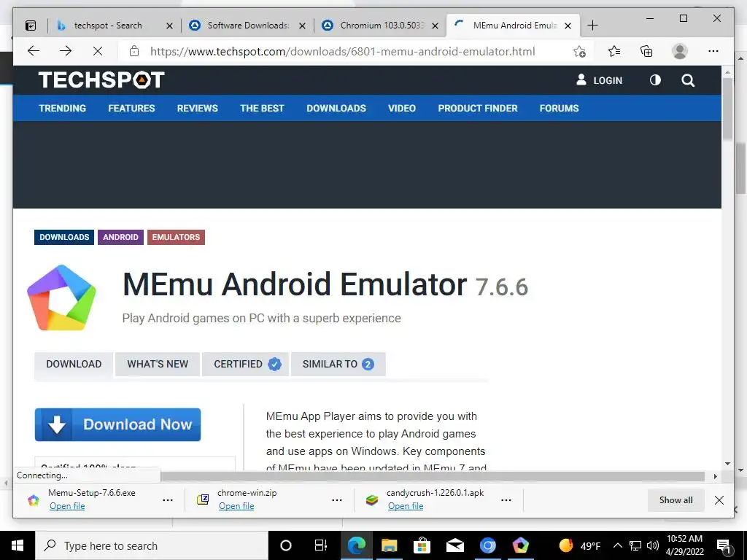Click the address bar URL field
This screenshot has height=560, width=747.
tap(343, 52)
